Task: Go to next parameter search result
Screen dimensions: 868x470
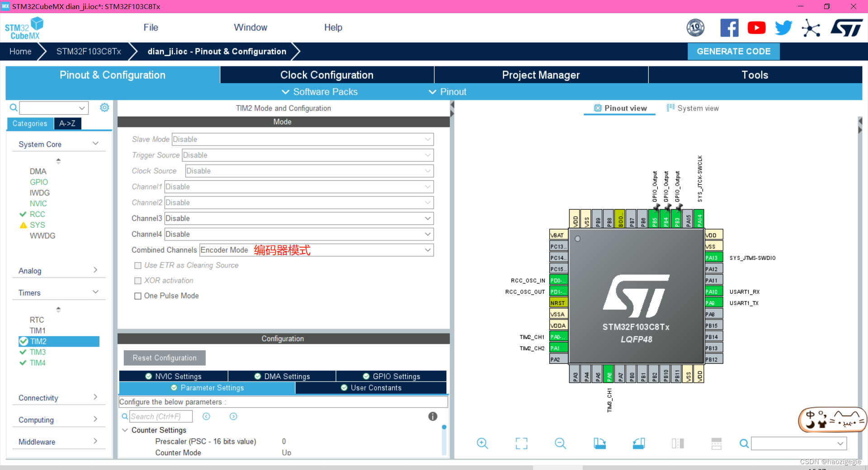Action: 233,416
